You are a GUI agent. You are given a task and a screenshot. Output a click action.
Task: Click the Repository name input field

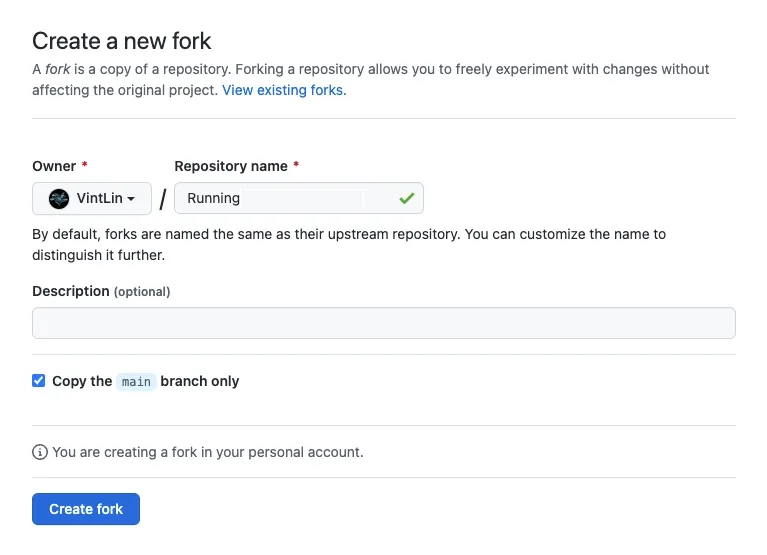[299, 198]
